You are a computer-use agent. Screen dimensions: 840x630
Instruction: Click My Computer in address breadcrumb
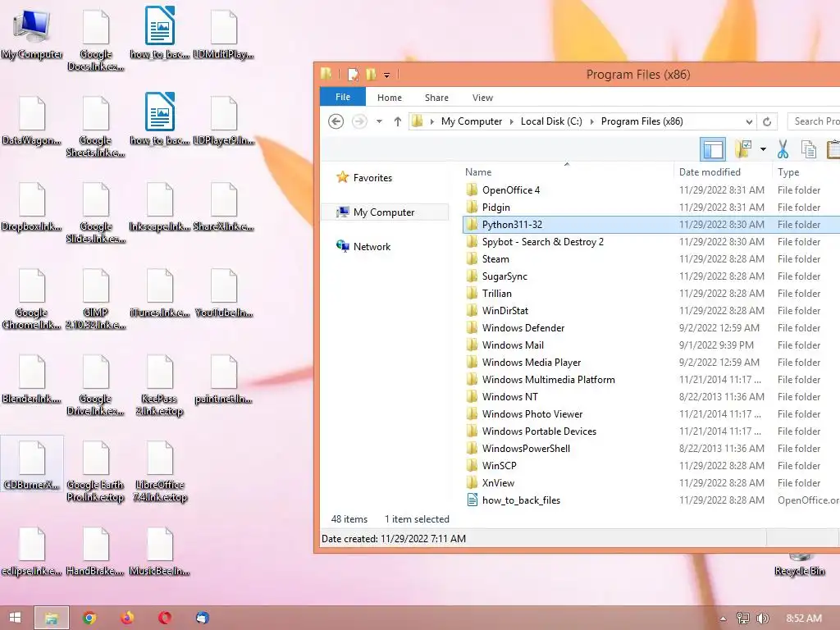tap(472, 121)
